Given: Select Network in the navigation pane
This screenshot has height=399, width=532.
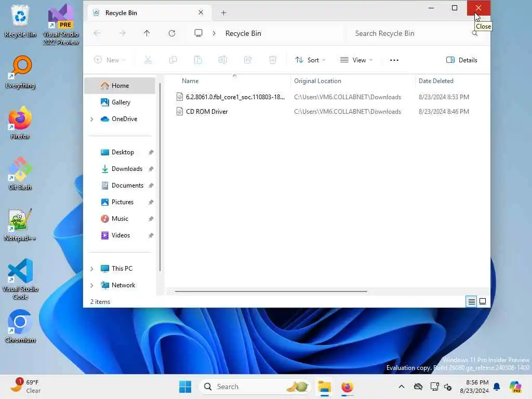Looking at the screenshot, I should [x=120, y=285].
